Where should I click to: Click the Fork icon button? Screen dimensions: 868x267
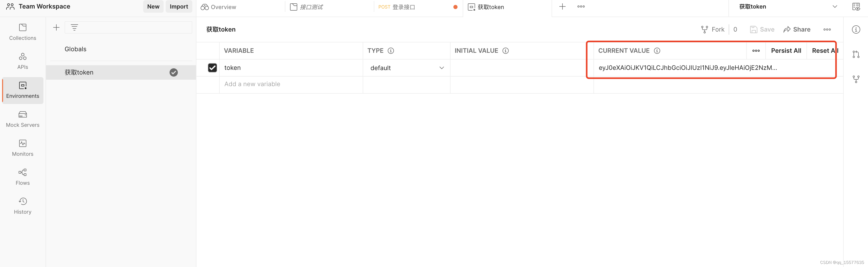pos(704,30)
